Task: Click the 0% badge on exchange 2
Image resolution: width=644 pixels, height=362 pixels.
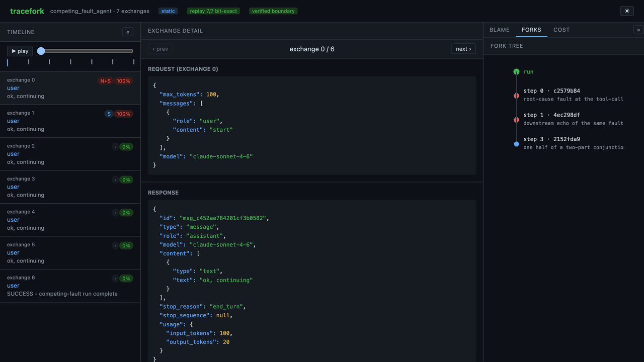Action: pyautogui.click(x=126, y=147)
